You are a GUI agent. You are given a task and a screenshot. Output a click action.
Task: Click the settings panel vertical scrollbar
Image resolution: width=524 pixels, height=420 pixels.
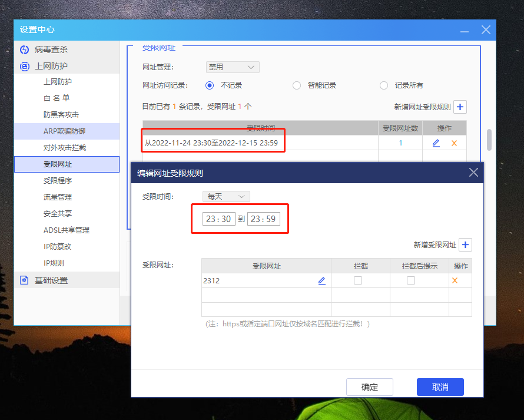489,140
